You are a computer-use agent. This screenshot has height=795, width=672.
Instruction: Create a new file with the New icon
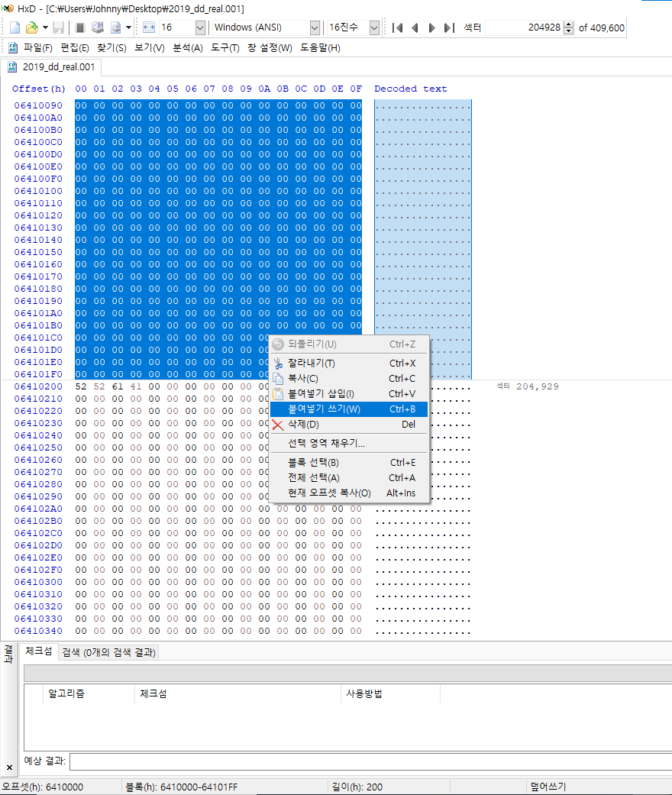coord(15,27)
